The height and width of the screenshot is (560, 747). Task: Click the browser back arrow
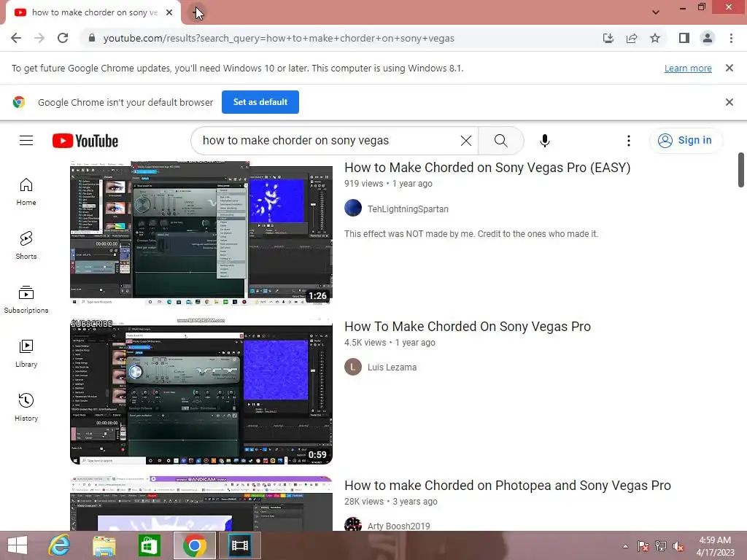tap(16, 38)
